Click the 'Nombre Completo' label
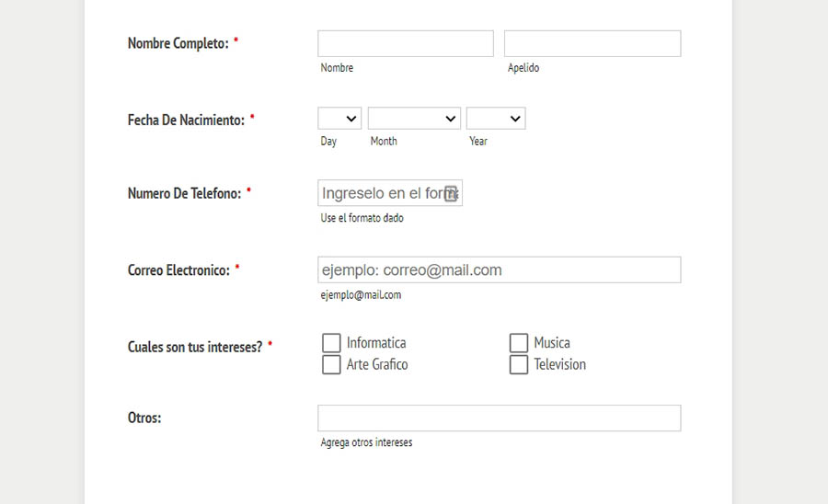 tap(178, 43)
